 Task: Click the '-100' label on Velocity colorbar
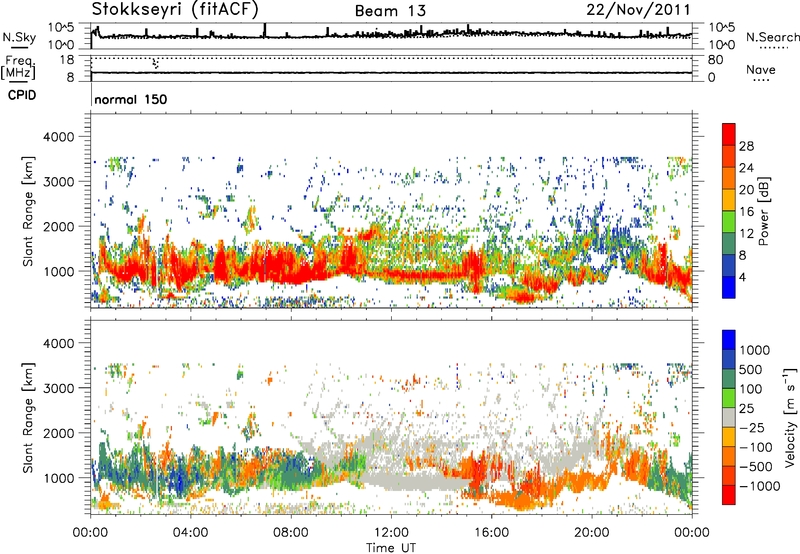[x=755, y=447]
